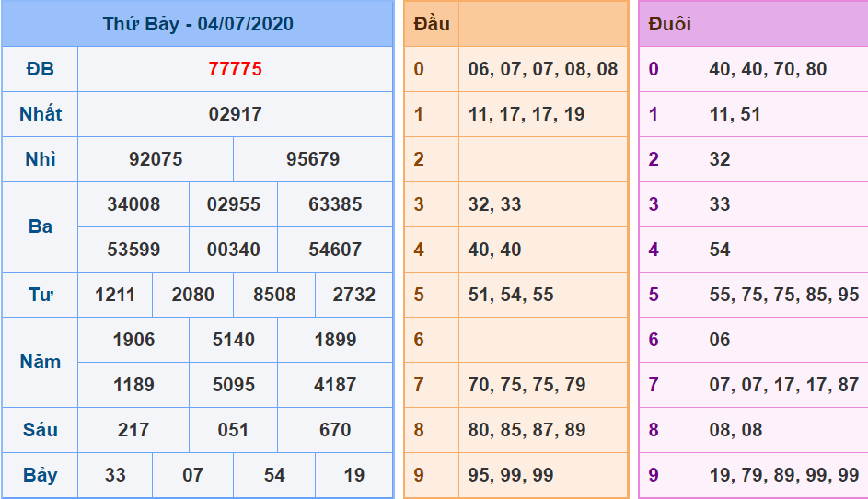Click the Sáu prize number 217
Viewport: 868px width, 499px height.
click(133, 430)
